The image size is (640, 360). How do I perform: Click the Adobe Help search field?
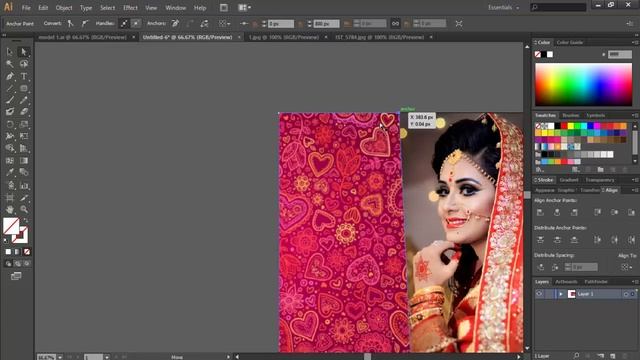(558, 7)
